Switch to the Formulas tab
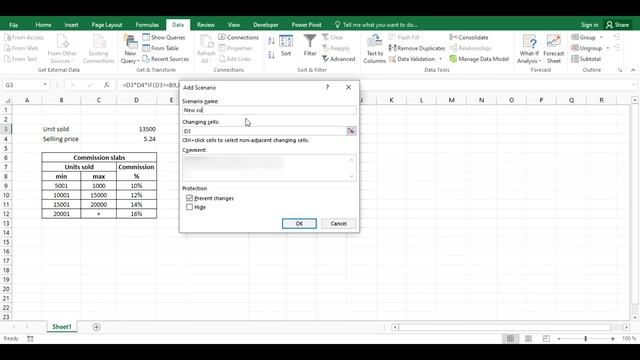 click(147, 25)
